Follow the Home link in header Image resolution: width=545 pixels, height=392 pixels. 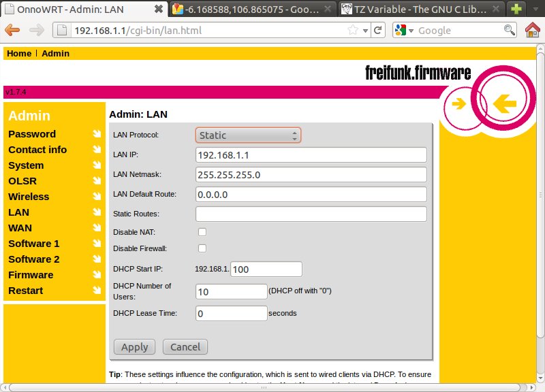click(x=19, y=54)
